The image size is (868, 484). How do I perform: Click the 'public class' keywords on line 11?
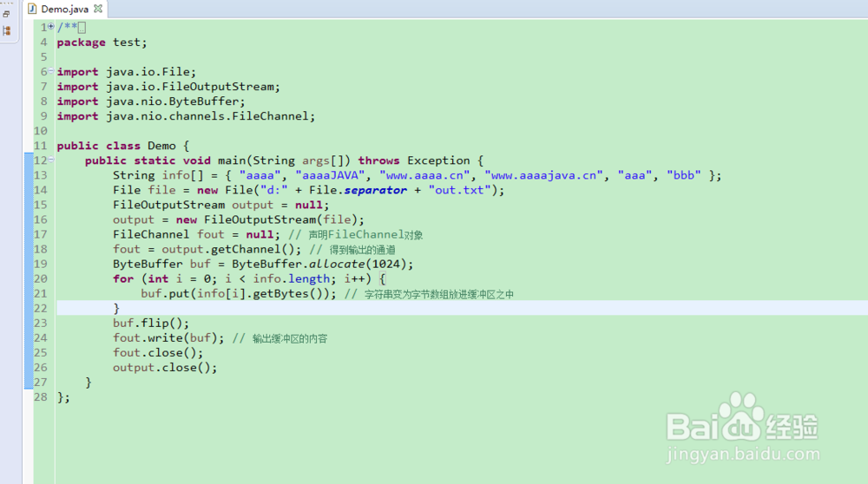(x=99, y=146)
